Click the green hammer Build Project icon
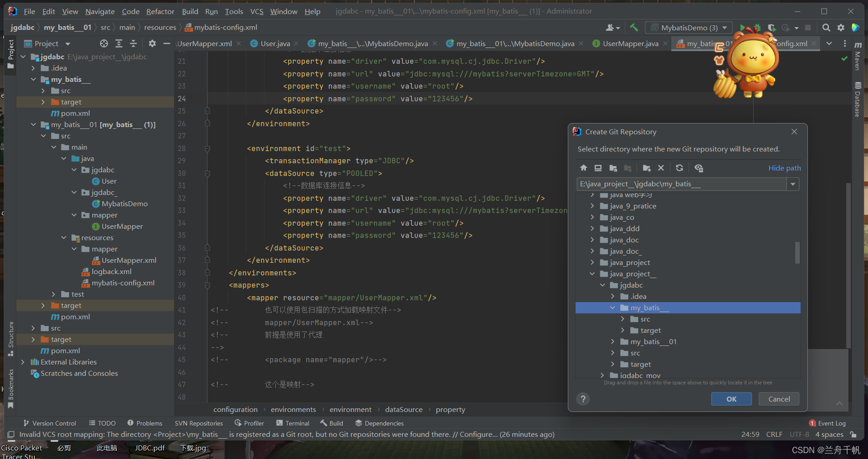Image resolution: width=868 pixels, height=459 pixels. click(x=634, y=28)
